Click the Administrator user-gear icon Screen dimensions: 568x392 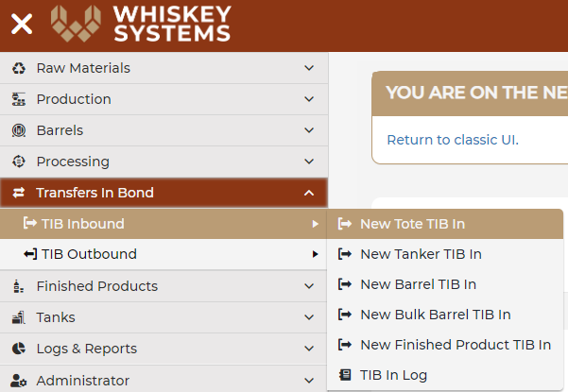19,381
